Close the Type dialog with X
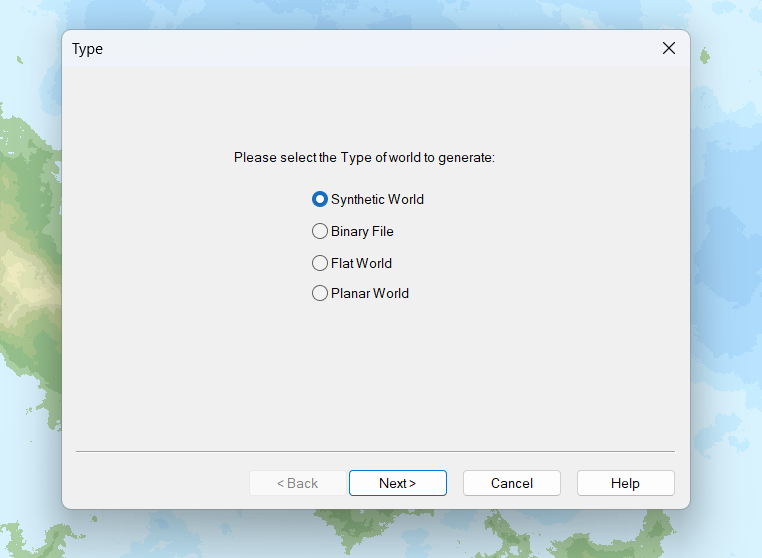The height and width of the screenshot is (558, 762). 668,48
